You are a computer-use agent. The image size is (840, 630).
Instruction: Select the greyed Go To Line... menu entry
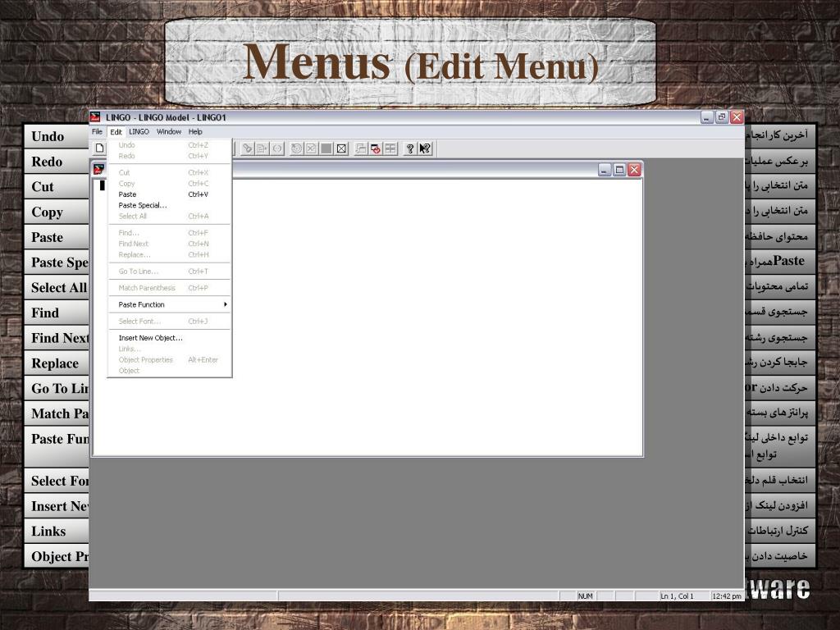click(x=169, y=272)
